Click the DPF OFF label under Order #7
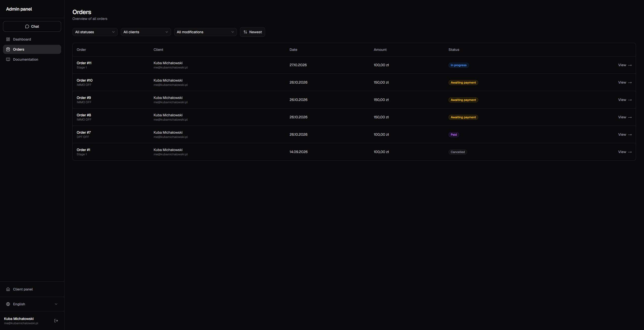644x330 pixels. coord(83,137)
